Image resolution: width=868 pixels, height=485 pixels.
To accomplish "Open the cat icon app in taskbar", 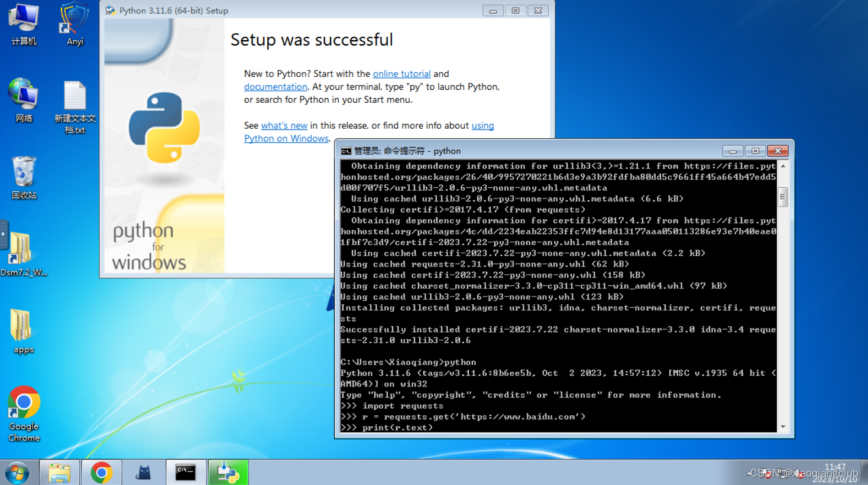I will pos(144,473).
